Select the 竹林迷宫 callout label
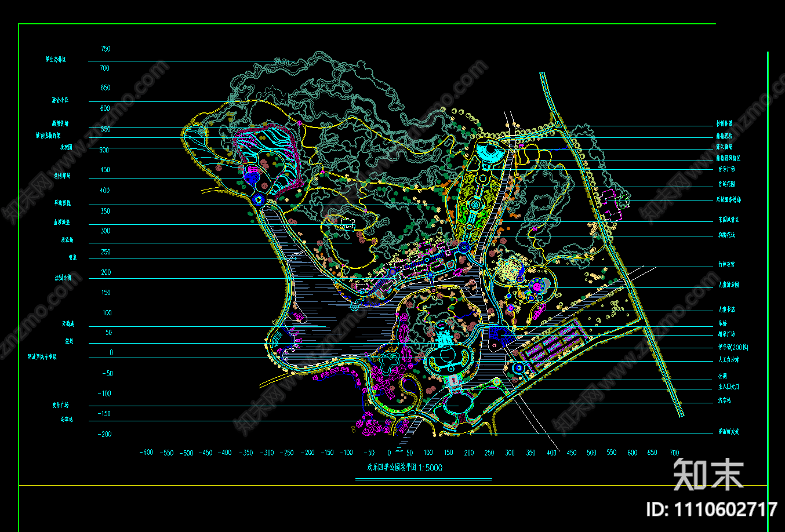 point(726,264)
